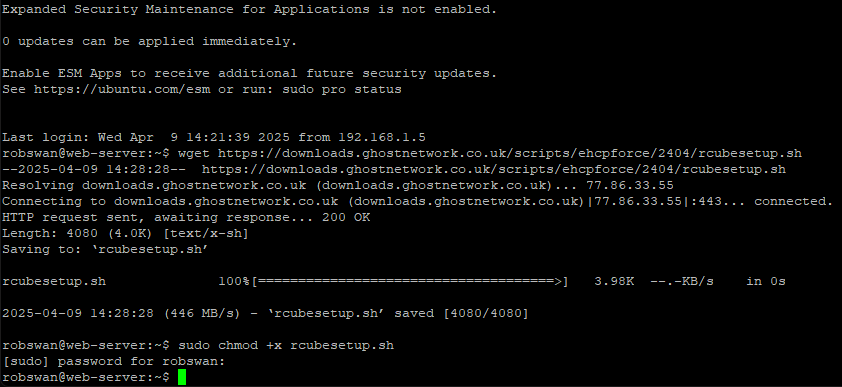This screenshot has height=387, width=842.
Task: Click the wget command download URL
Action: pos(510,153)
